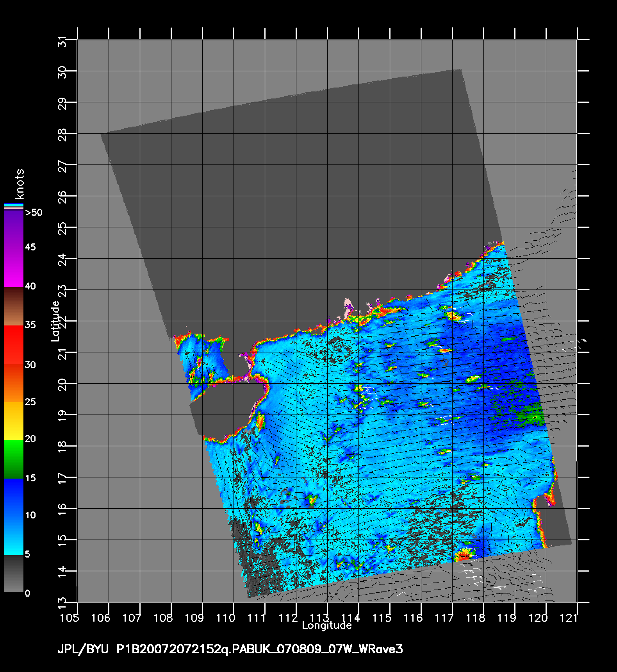This screenshot has width=617, height=672.
Task: Click the '>50' color bar label
Action: [x=34, y=213]
